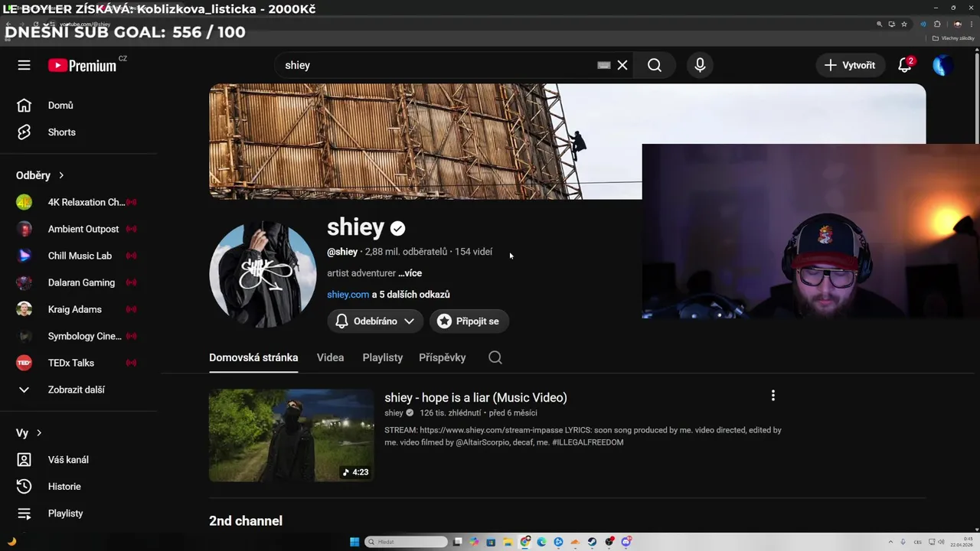Switch to Domovská stránka tab
Viewport: 980px width, 551px height.
(x=253, y=357)
